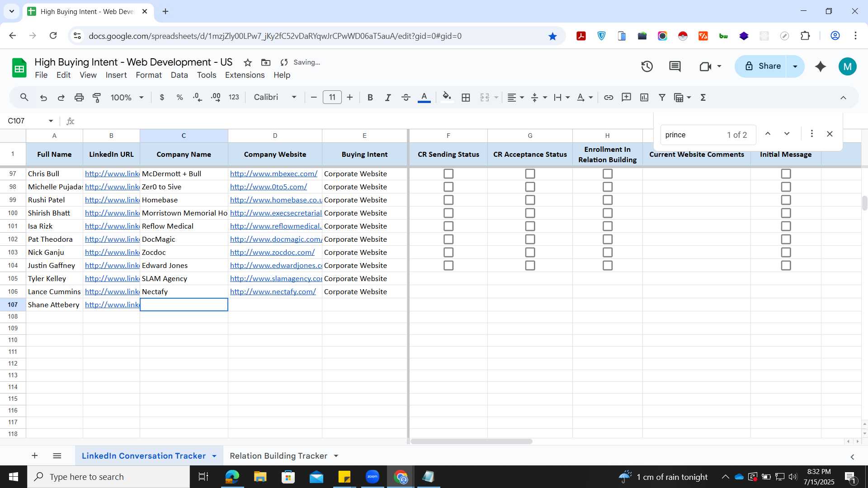This screenshot has width=868, height=488.
Task: Move document with folder icon
Action: (266, 62)
